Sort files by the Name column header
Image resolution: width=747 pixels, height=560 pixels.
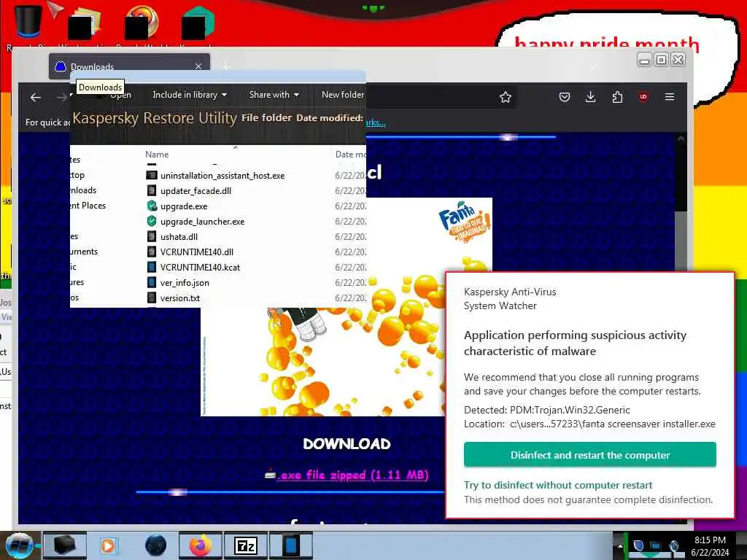(x=157, y=155)
